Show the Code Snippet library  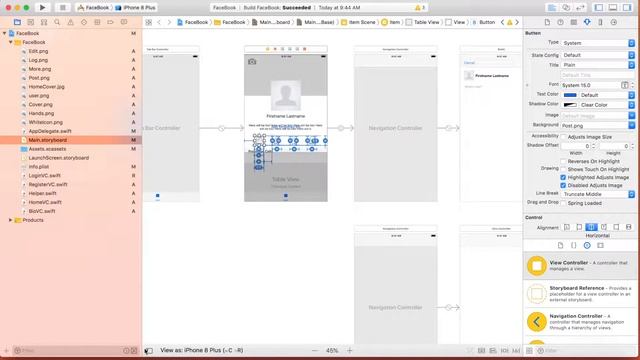[x=573, y=246]
